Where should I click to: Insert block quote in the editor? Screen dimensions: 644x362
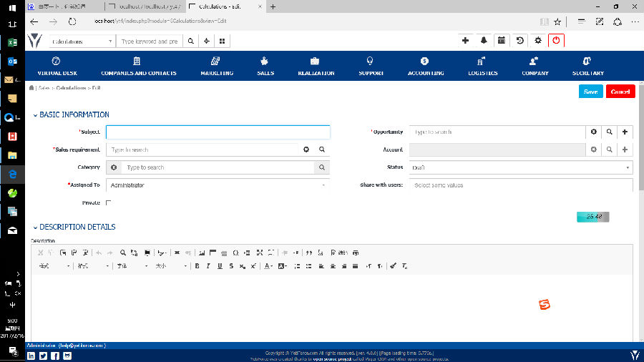(309, 253)
